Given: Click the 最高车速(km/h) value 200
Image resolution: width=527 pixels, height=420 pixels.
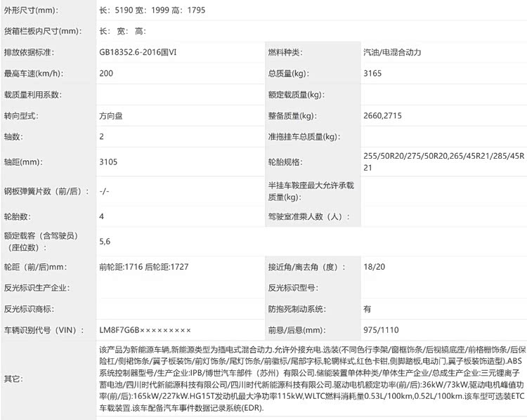Looking at the screenshot, I should pos(106,73).
